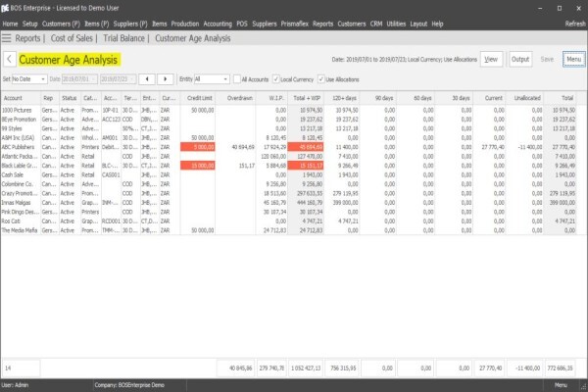Click the Menu button at top right
588x392 pixels.
(x=573, y=59)
